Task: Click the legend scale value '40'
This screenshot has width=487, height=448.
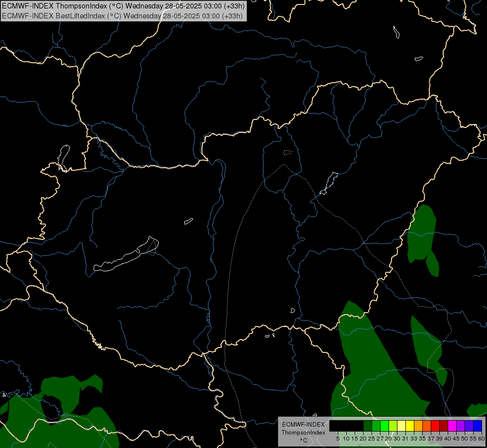Action: point(448,439)
